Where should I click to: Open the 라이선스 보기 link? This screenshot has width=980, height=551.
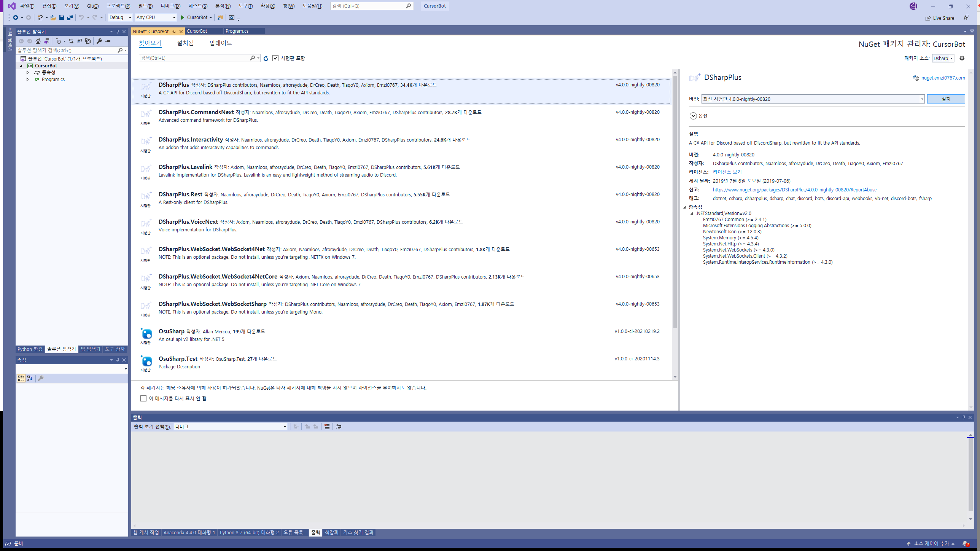(727, 172)
